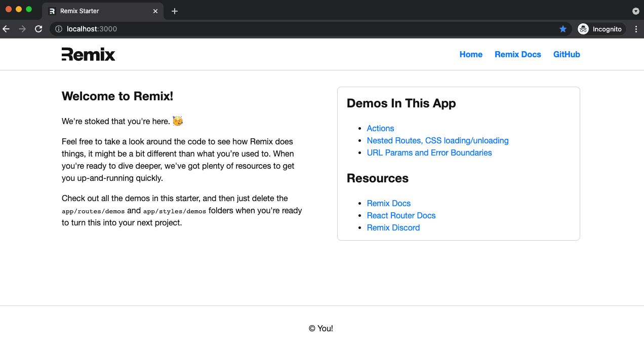Open the Remix Discord link

click(393, 227)
